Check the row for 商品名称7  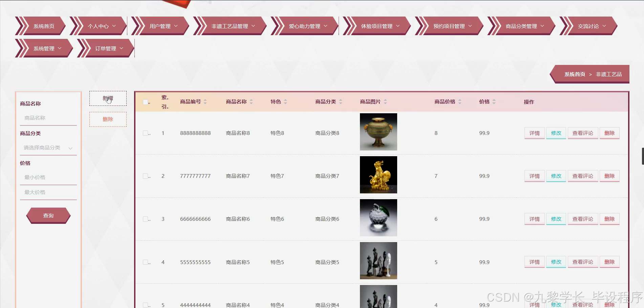[x=145, y=176]
